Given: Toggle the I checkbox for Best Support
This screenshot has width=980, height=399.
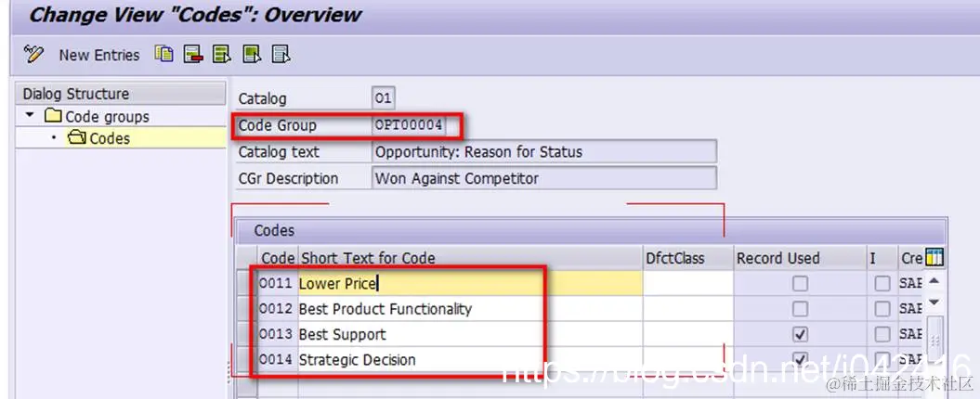Looking at the screenshot, I should 882,335.
